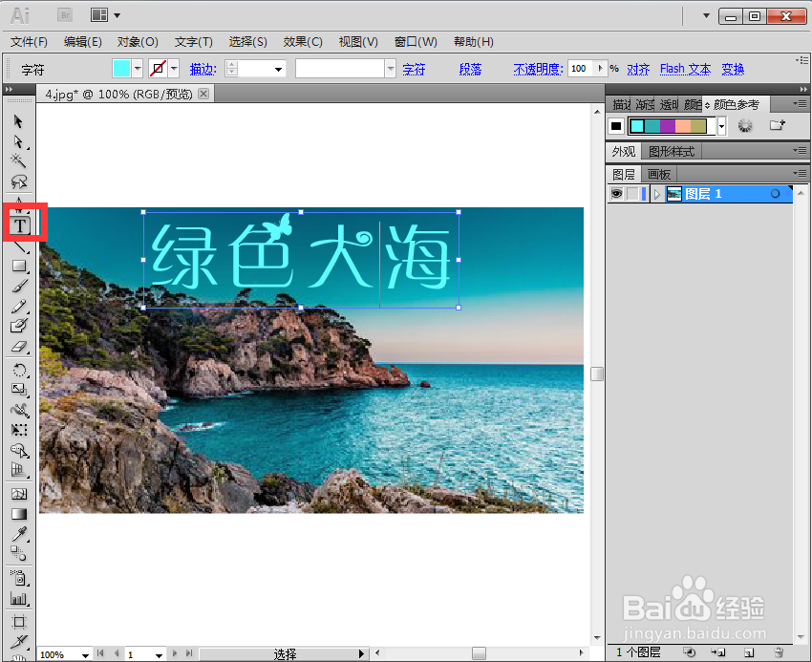Select the Blob Brush tool
Viewport: 812px width, 662px height.
[20, 326]
